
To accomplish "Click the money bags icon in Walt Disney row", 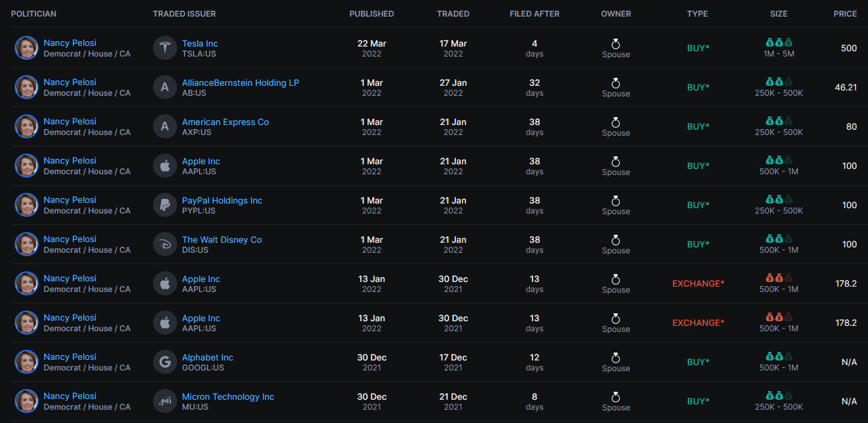I will tap(779, 239).
